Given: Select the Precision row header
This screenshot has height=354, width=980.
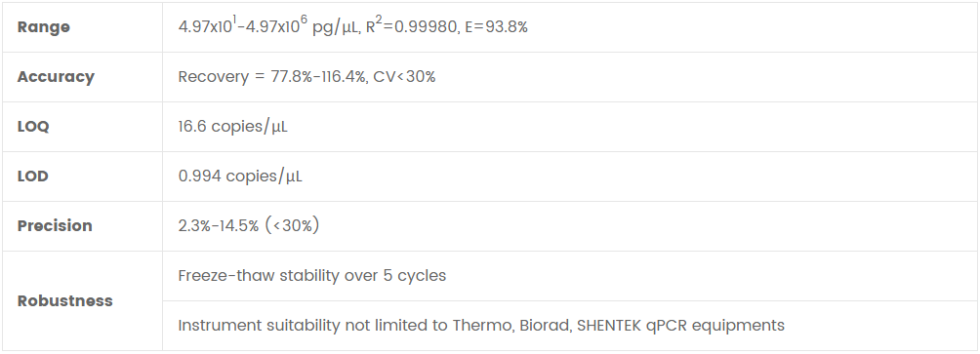Looking at the screenshot, I should point(55,226).
